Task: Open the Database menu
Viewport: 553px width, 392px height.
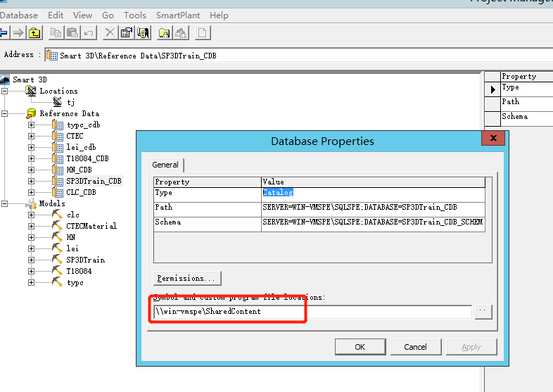Action: [x=19, y=15]
